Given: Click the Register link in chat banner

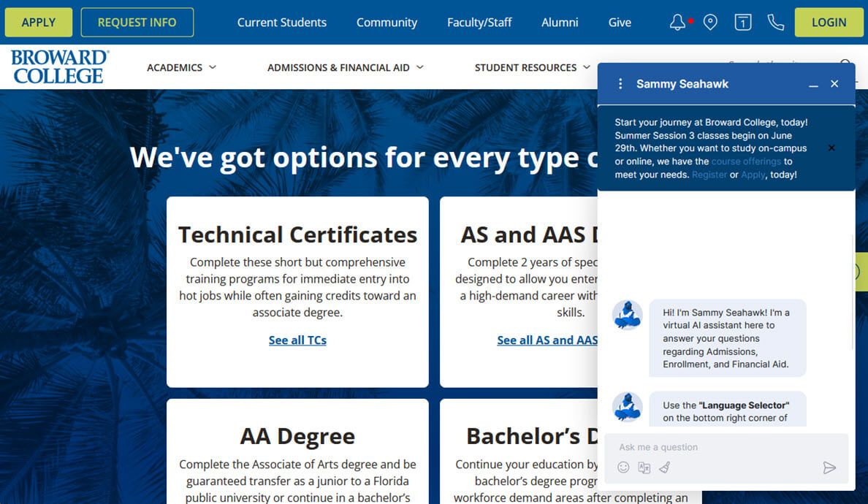Looking at the screenshot, I should tap(709, 175).
